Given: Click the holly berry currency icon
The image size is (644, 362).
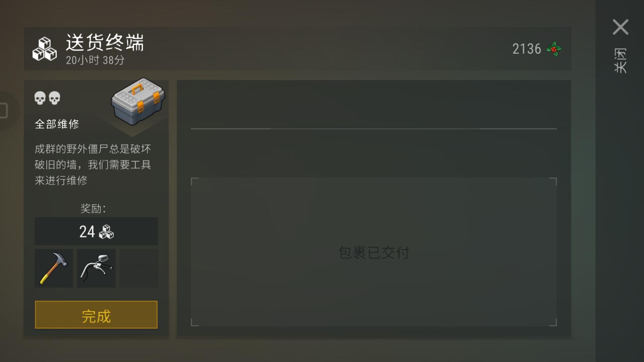Looking at the screenshot, I should click(x=554, y=49).
